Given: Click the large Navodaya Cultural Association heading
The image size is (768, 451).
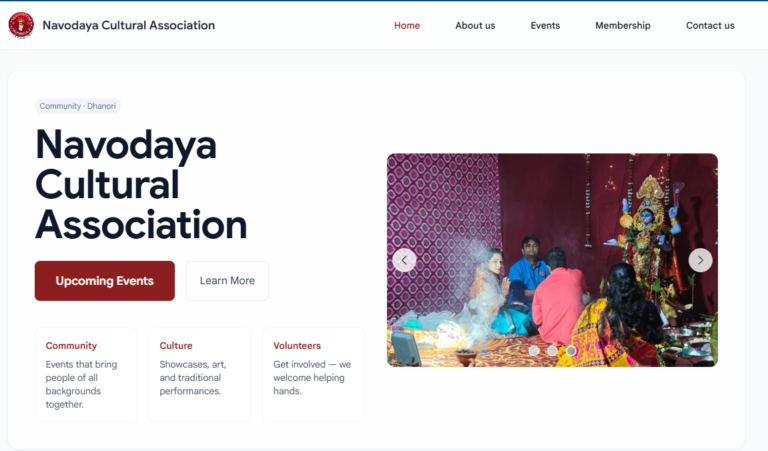Looking at the screenshot, I should 141,185.
